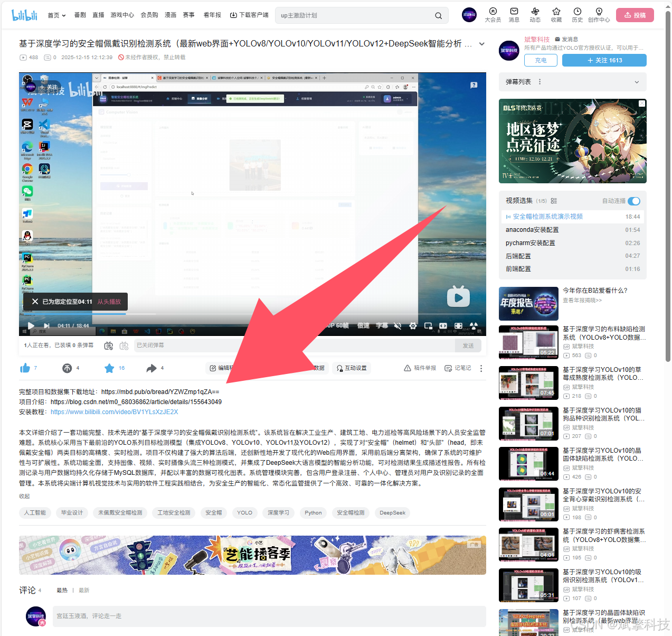
Task: Open player settings gear icon
Action: click(413, 326)
